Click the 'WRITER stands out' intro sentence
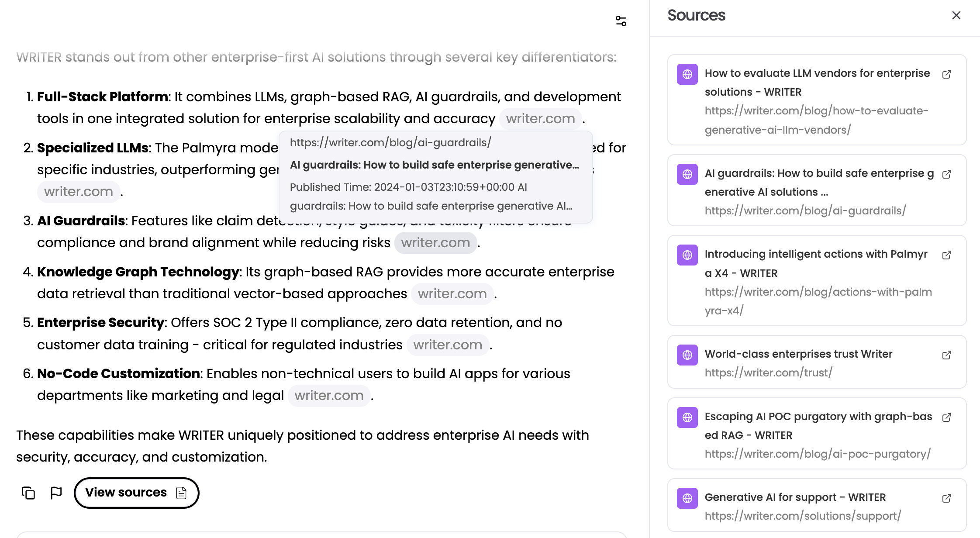Image resolution: width=980 pixels, height=538 pixels. coord(316,57)
